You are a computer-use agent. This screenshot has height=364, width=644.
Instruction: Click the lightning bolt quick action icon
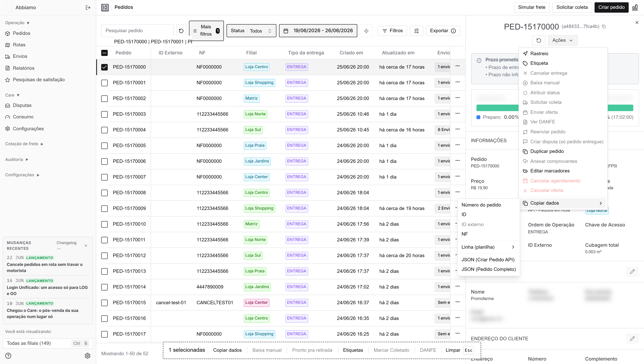tap(366, 31)
